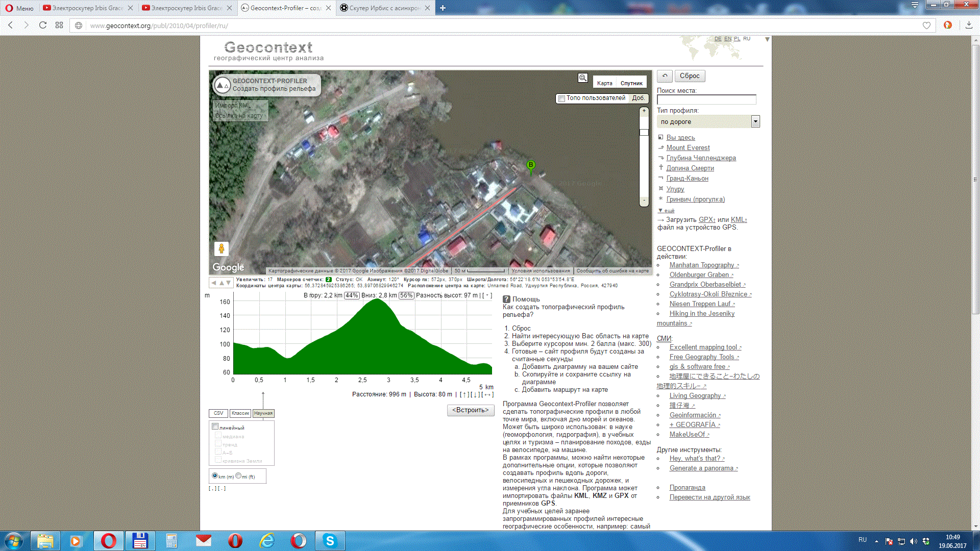Viewport: 980px width, 551px height.
Task: Click the horizontal-arrows bracket below the chart
Action: pyautogui.click(x=487, y=394)
